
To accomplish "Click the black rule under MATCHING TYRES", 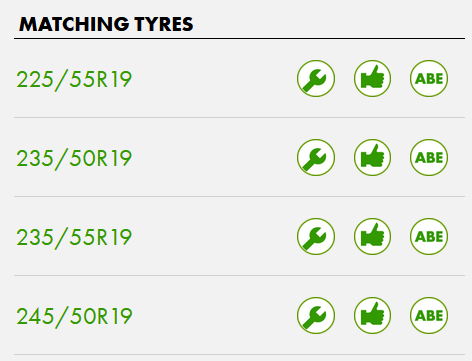I will (x=239, y=39).
